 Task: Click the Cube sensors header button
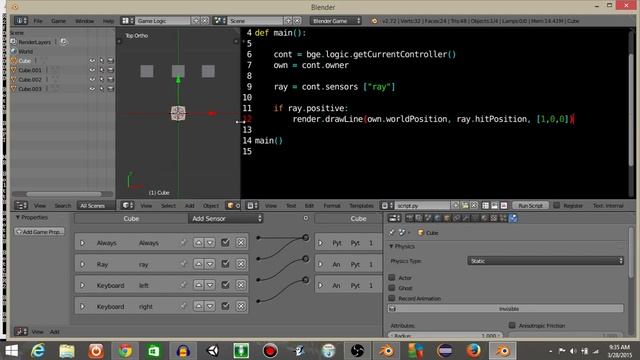(x=131, y=219)
